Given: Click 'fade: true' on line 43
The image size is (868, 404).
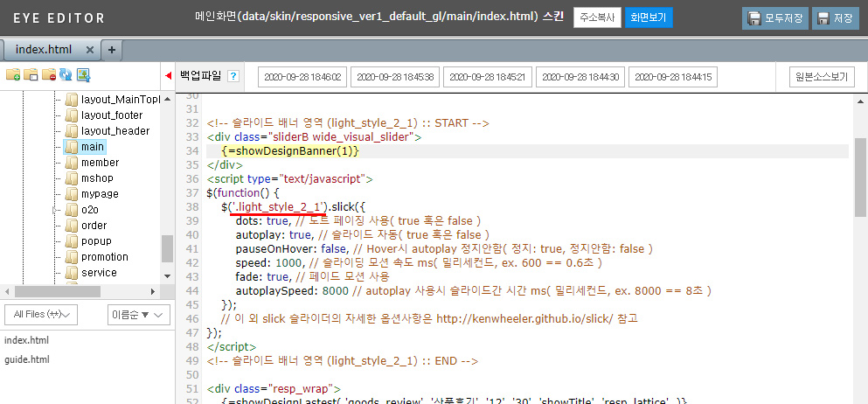Looking at the screenshot, I should click(262, 276).
